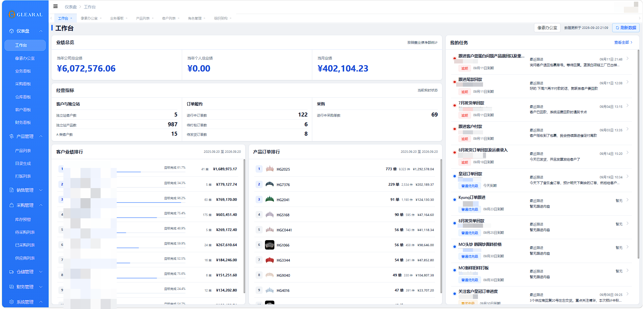The height and width of the screenshot is (309, 644).
Task: Click the ¥6,072,576.06 company total value
Action: [86, 69]
